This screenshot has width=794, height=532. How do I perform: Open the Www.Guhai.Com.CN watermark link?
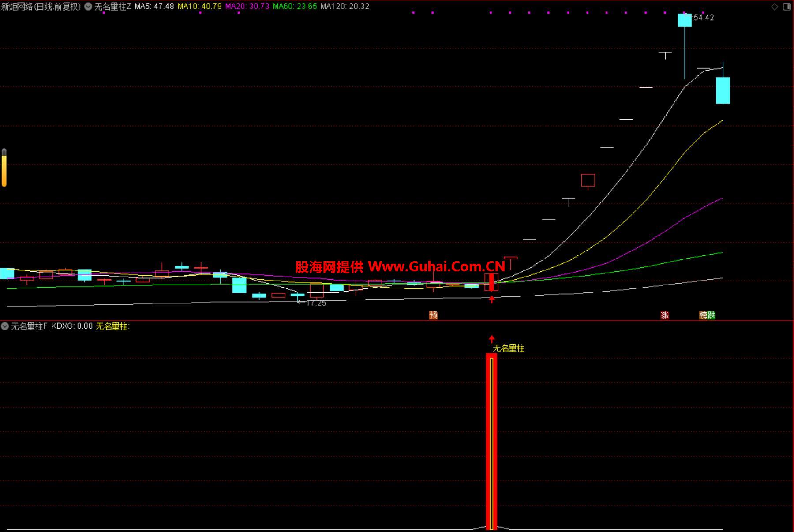[x=436, y=266]
